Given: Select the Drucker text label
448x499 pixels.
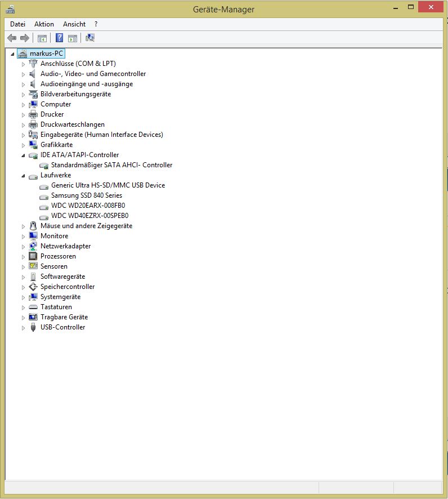Looking at the screenshot, I should coord(52,114).
